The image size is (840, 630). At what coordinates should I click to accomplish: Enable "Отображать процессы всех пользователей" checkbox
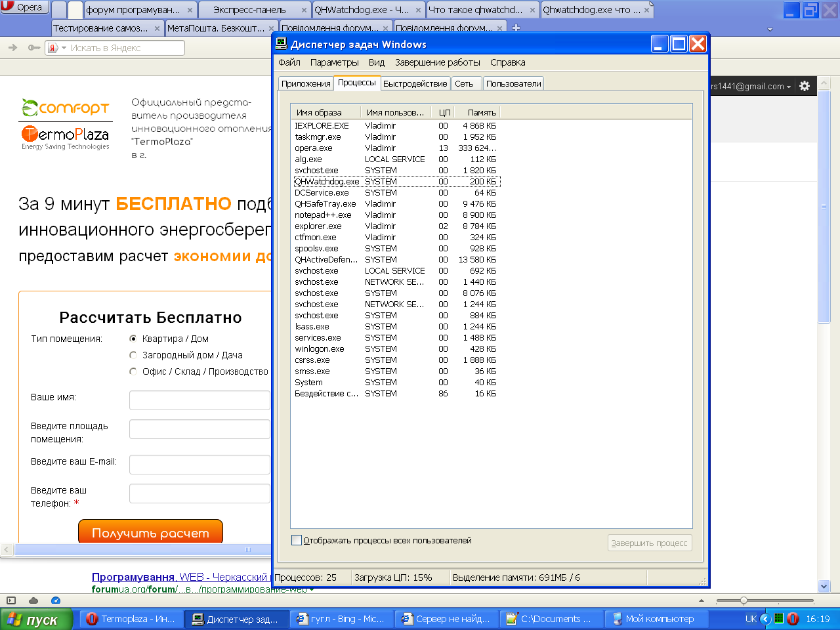point(297,540)
